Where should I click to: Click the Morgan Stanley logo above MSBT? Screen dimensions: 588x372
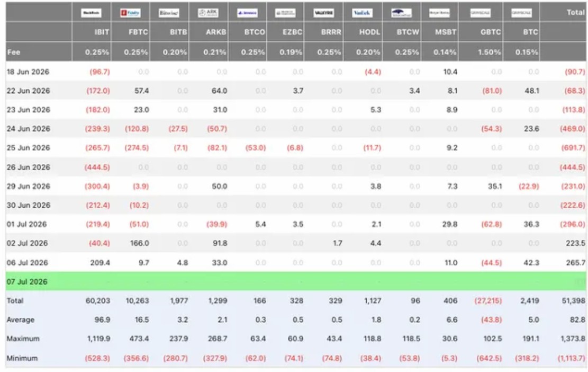pyautogui.click(x=439, y=13)
